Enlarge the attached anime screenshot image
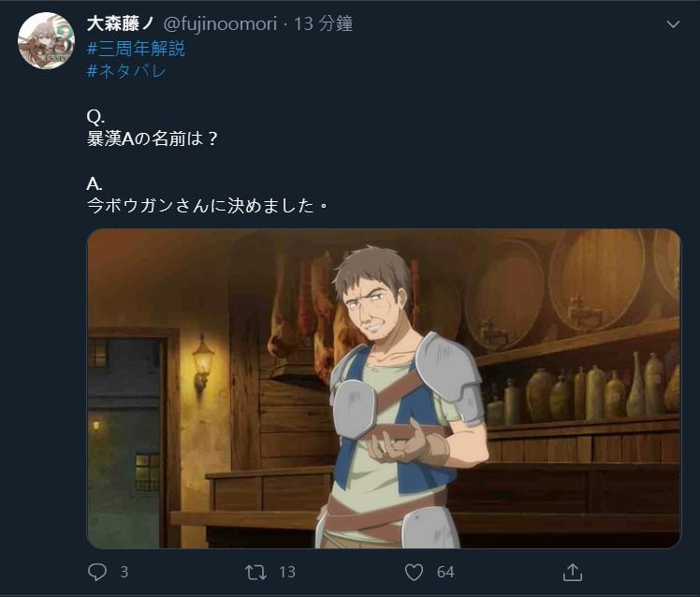 [x=384, y=388]
